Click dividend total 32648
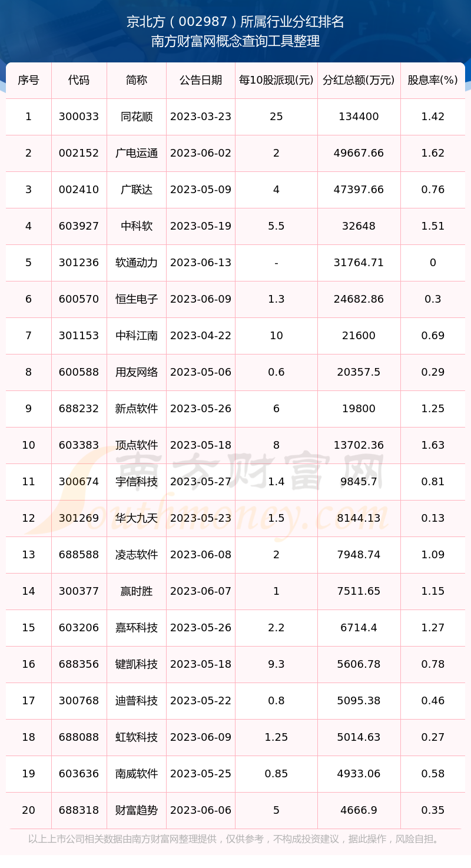471x868 pixels. tap(359, 226)
